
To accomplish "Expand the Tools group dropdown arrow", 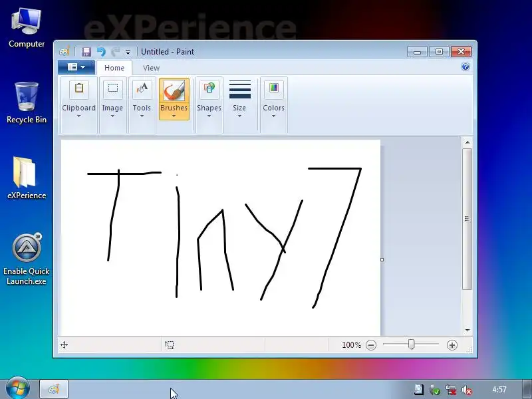I will (x=142, y=116).
